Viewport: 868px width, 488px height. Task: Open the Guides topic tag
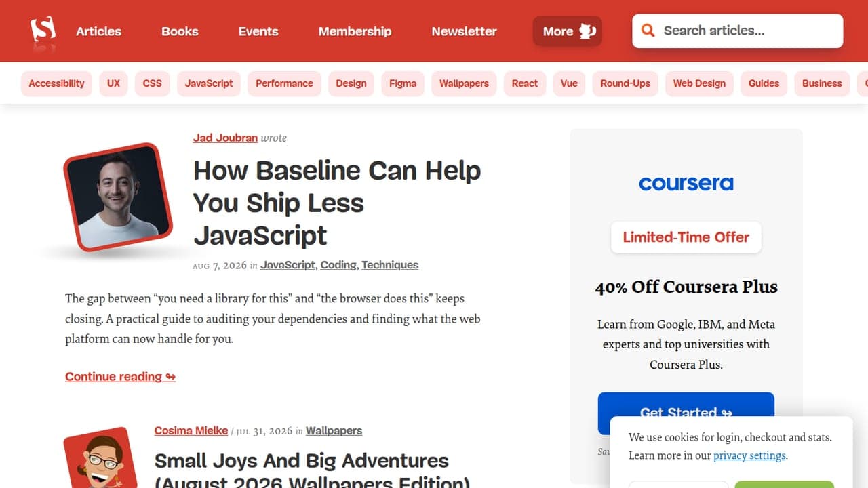[764, 83]
